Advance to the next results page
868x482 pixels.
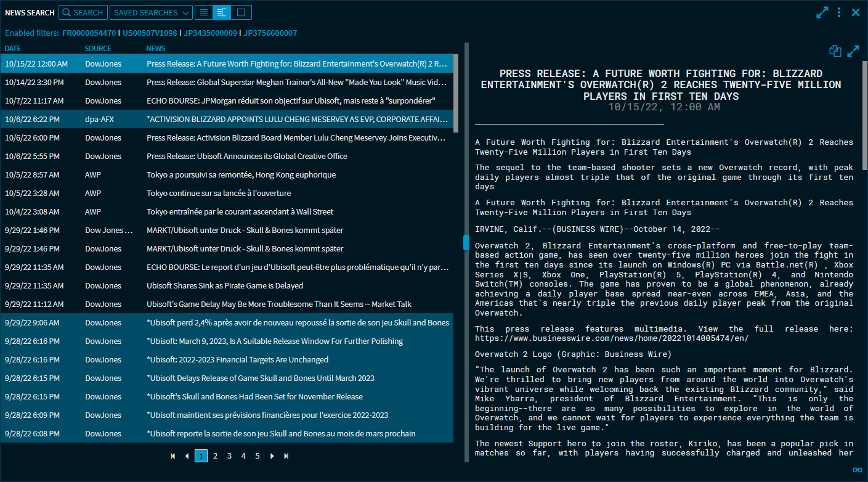(x=272, y=456)
